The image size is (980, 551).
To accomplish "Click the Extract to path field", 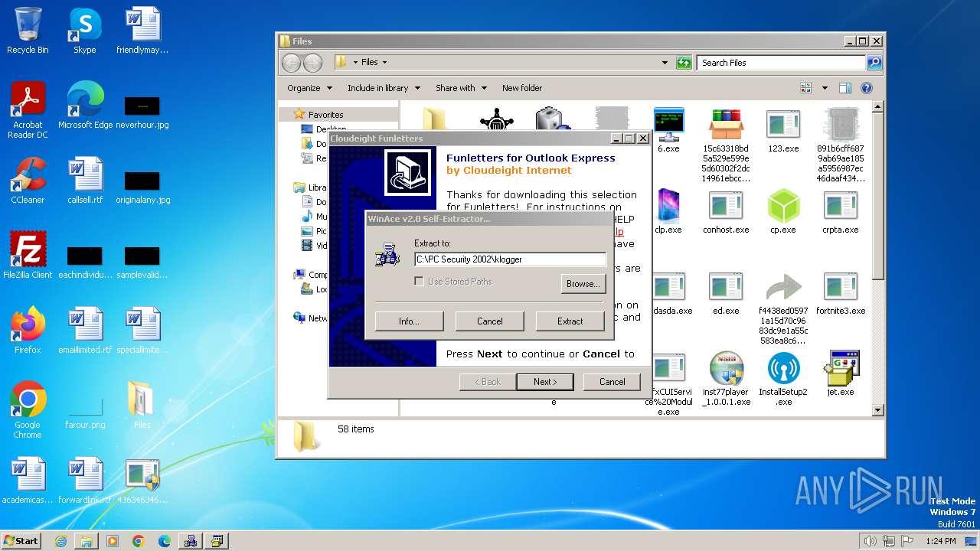I will point(510,259).
